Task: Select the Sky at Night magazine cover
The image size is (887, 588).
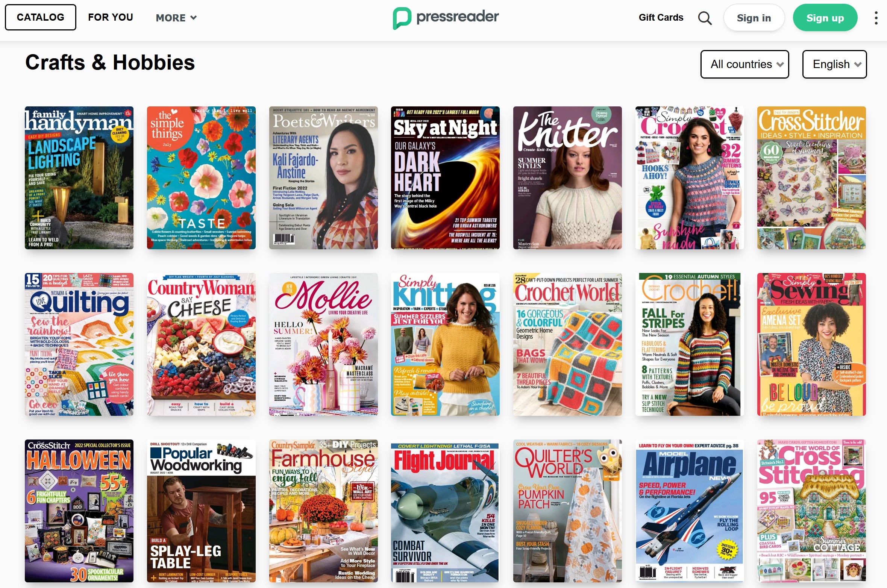Action: click(x=445, y=178)
